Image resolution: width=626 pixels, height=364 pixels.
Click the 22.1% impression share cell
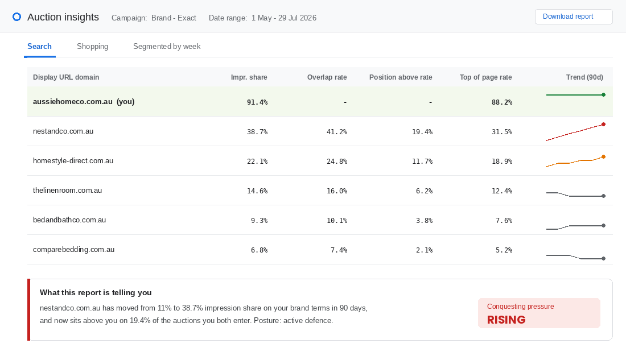point(257,162)
